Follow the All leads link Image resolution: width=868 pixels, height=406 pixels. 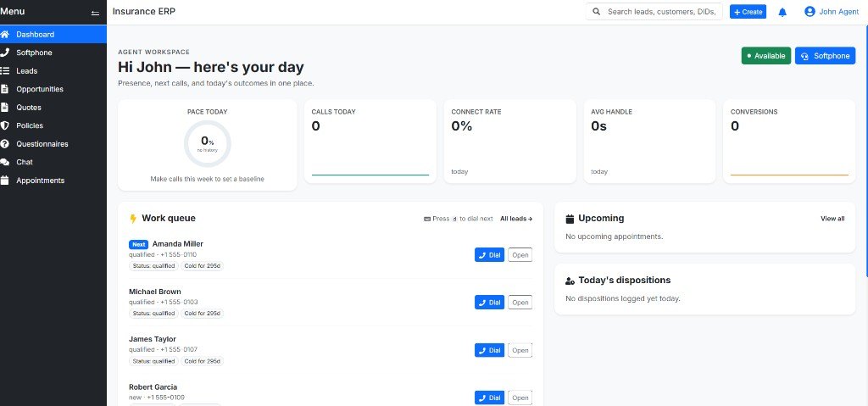pos(516,219)
